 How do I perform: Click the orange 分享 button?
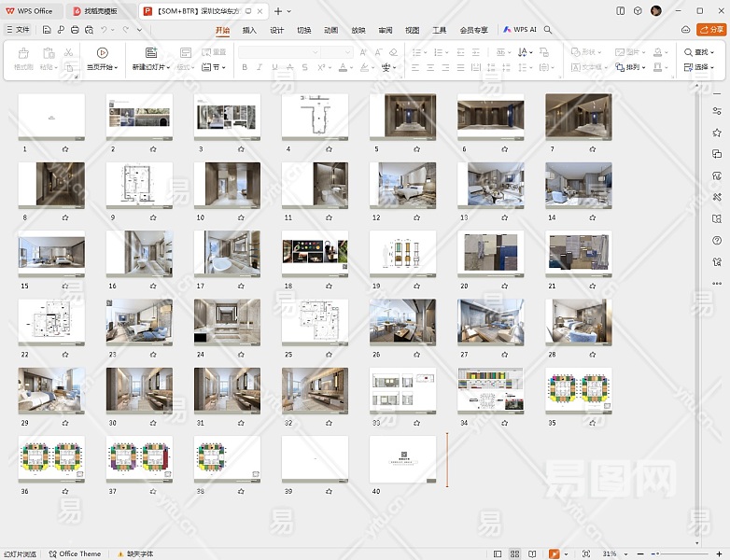click(x=710, y=30)
